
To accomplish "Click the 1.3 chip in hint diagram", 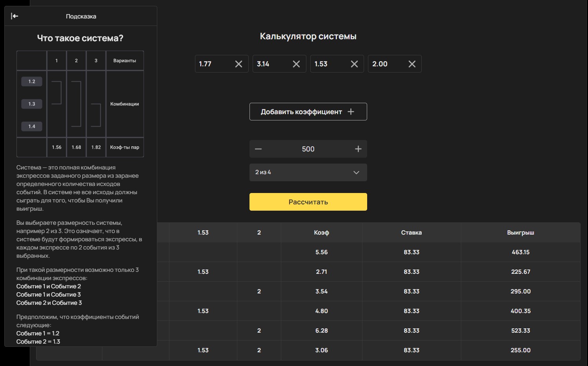I will (x=32, y=104).
